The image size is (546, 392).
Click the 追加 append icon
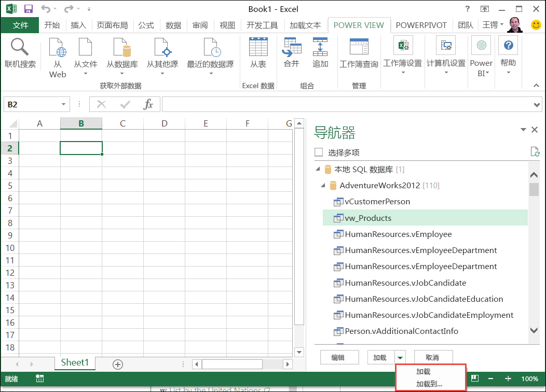click(x=320, y=48)
